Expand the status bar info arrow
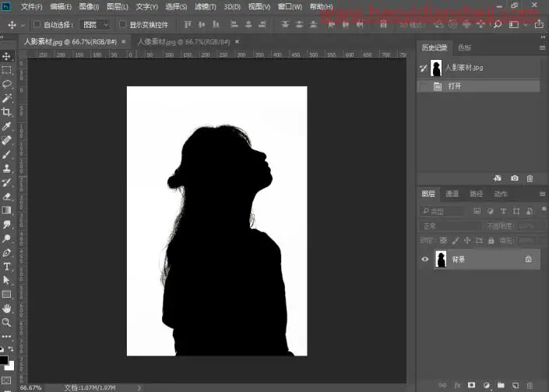Viewport: 549px width, 392px height. tap(139, 388)
